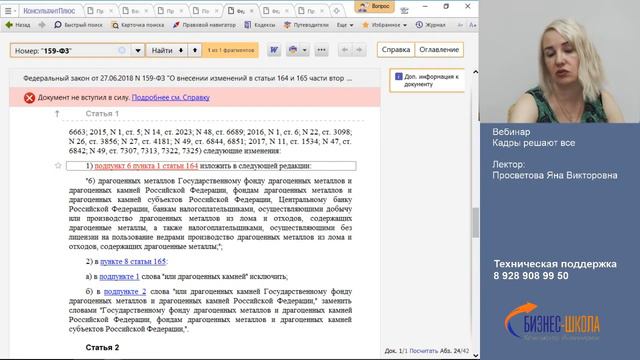This screenshot has height=360, width=640.
Task: Open Доп. информация к документу panel
Action: (427, 80)
